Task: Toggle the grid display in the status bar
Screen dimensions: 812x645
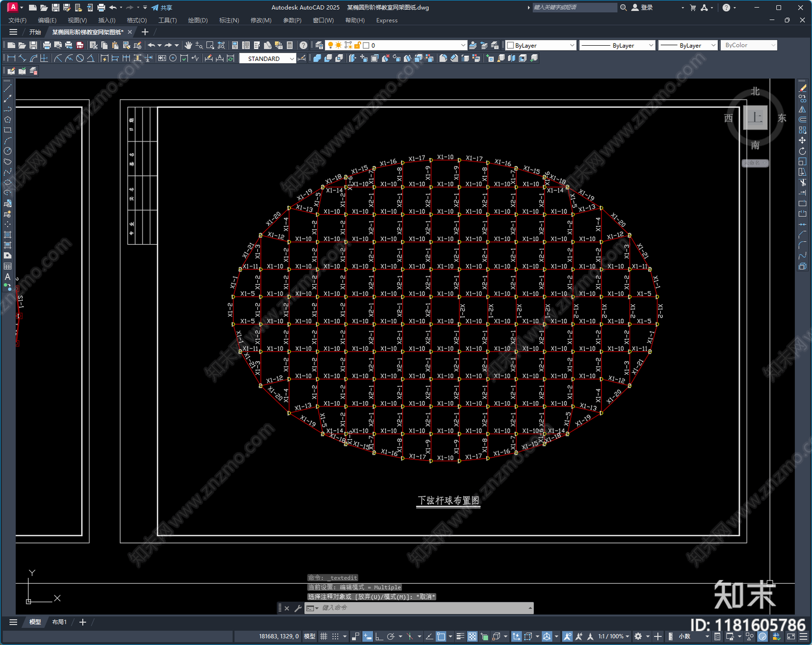Action: point(323,636)
